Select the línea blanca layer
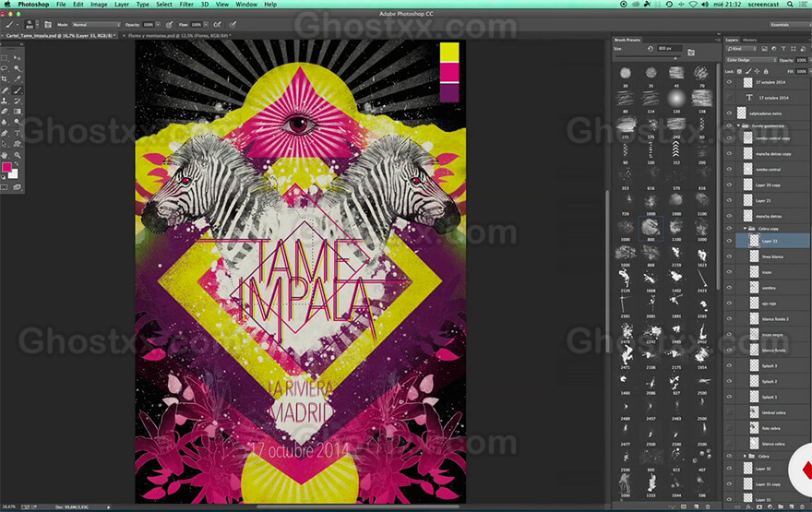 (x=773, y=256)
